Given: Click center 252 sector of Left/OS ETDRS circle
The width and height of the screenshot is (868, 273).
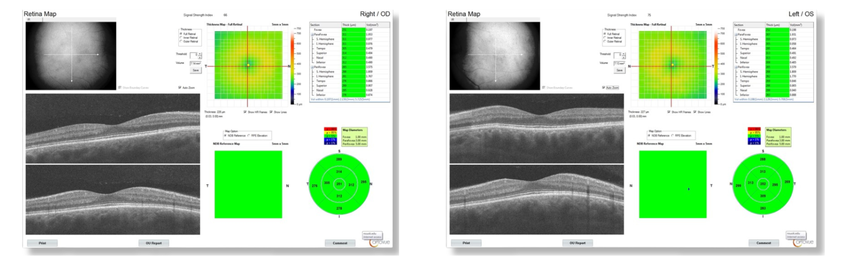Looking at the screenshot, I should tap(763, 184).
